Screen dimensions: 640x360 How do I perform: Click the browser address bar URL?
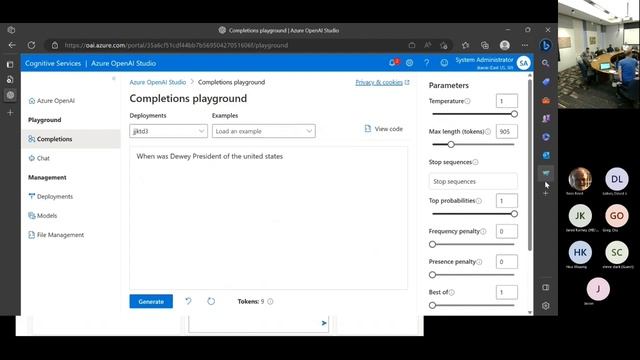tap(176, 45)
